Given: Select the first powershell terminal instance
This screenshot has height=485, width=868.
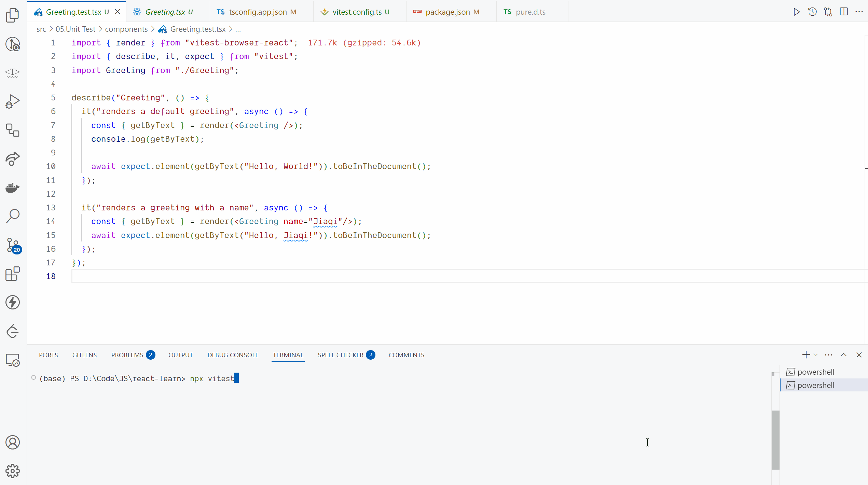Looking at the screenshot, I should (815, 372).
